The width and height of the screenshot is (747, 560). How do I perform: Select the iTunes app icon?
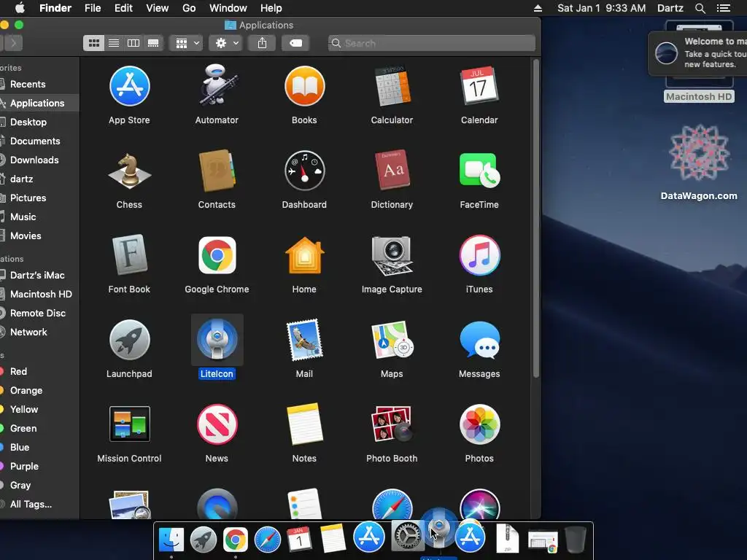point(479,255)
